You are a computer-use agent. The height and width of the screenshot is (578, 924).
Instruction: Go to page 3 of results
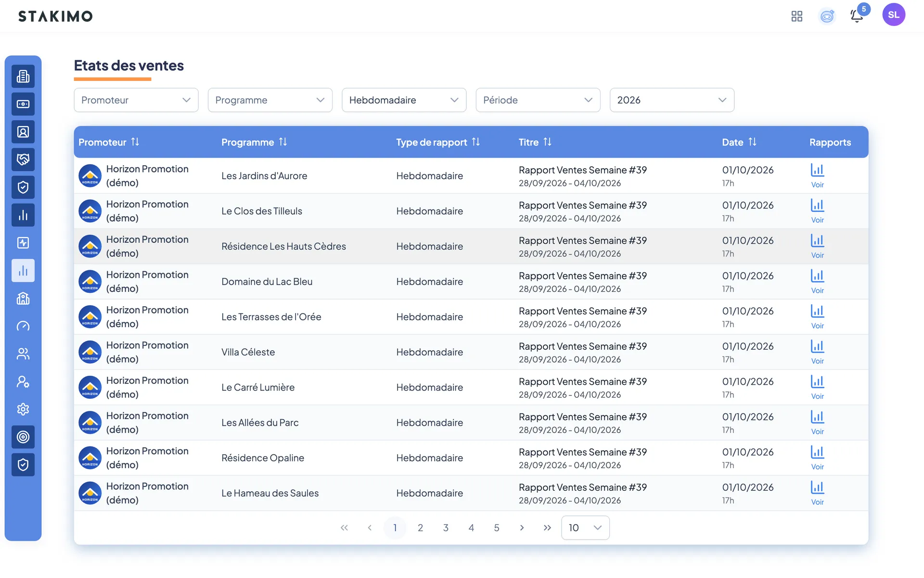point(446,527)
